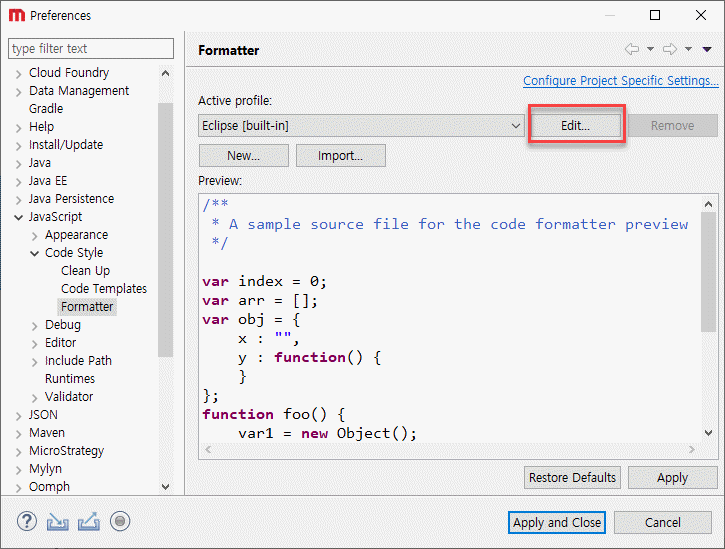This screenshot has height=549, width=725.
Task: Expand the JSON tree node
Action: [x=18, y=416]
